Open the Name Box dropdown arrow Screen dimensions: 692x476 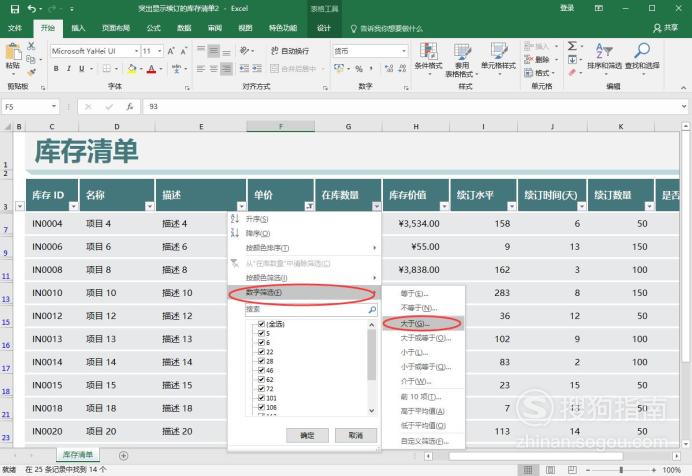(x=54, y=107)
